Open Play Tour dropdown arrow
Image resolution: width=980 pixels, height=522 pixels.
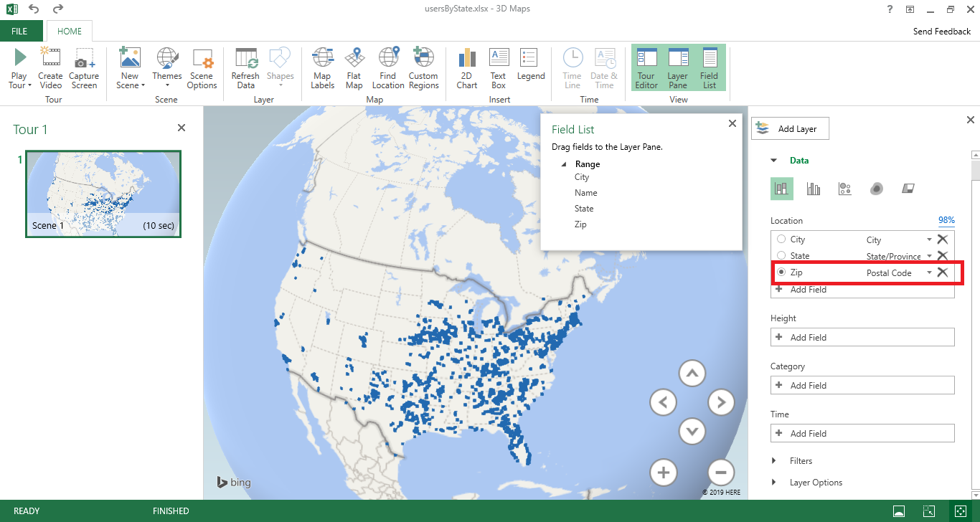tap(29, 85)
